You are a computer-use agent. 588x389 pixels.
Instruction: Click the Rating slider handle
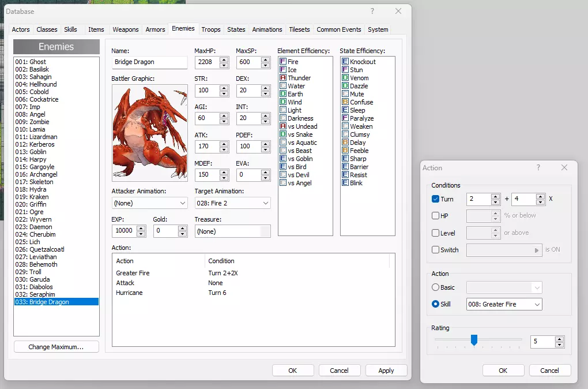click(474, 341)
